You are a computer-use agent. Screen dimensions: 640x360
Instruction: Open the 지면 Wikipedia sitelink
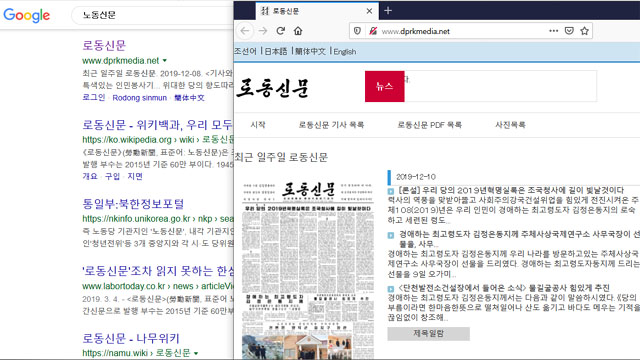pos(135,176)
